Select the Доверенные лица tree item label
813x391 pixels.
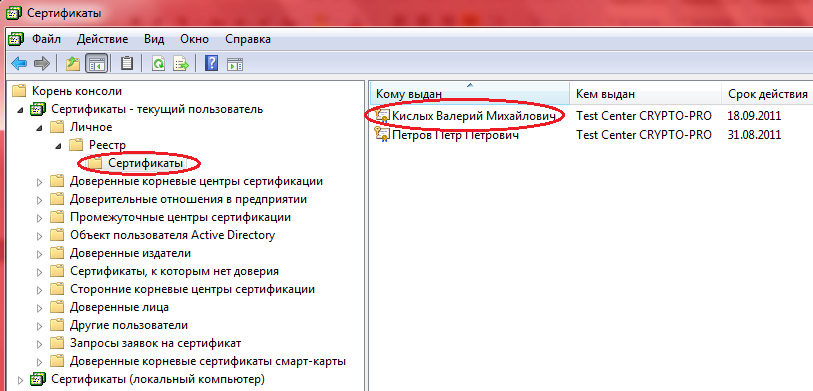[x=119, y=307]
